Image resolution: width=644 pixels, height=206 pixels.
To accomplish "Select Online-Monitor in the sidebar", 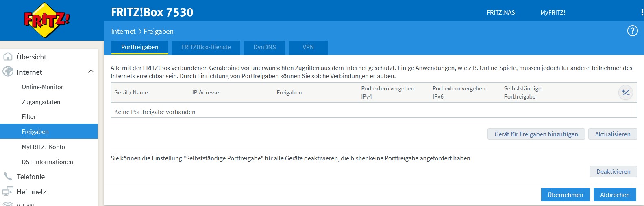I will pos(43,87).
